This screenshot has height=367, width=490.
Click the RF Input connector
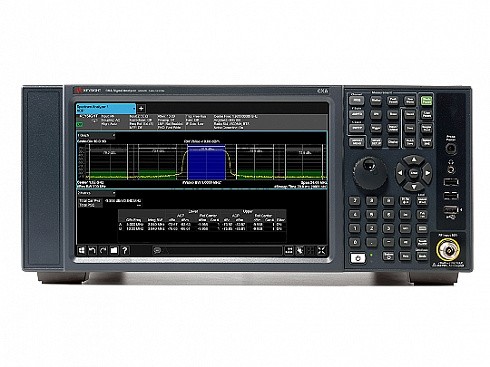(448, 250)
